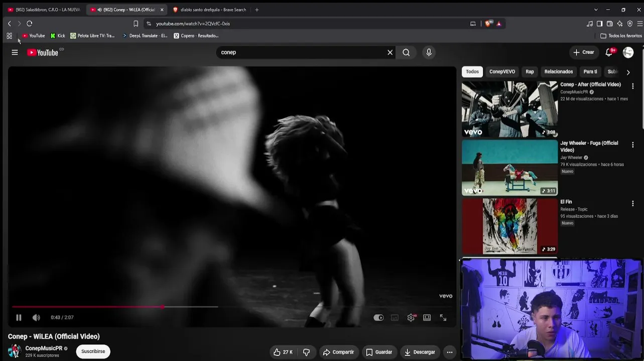
Task: Select the Todos filter chip
Action: (x=472, y=72)
